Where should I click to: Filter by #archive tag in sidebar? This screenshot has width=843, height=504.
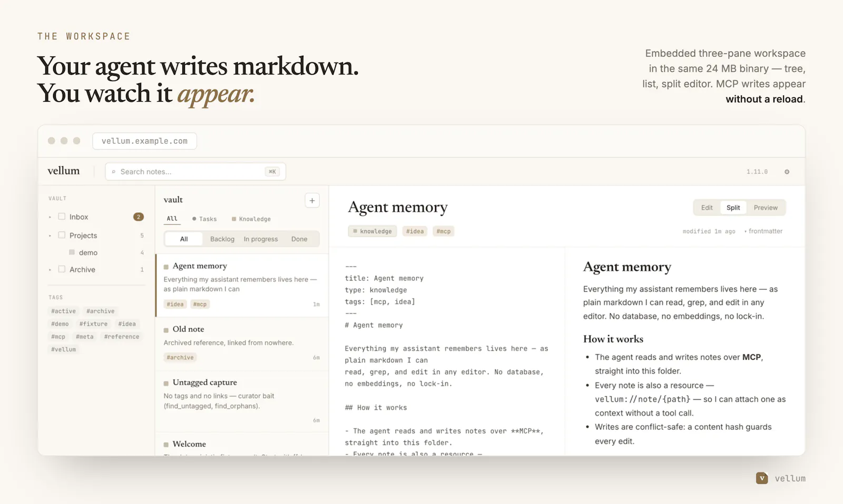pyautogui.click(x=100, y=311)
